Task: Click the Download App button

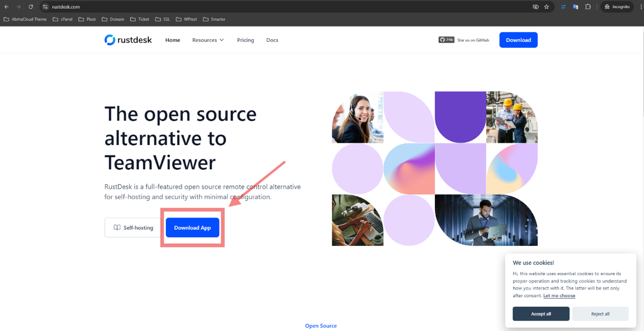Action: 192,228
